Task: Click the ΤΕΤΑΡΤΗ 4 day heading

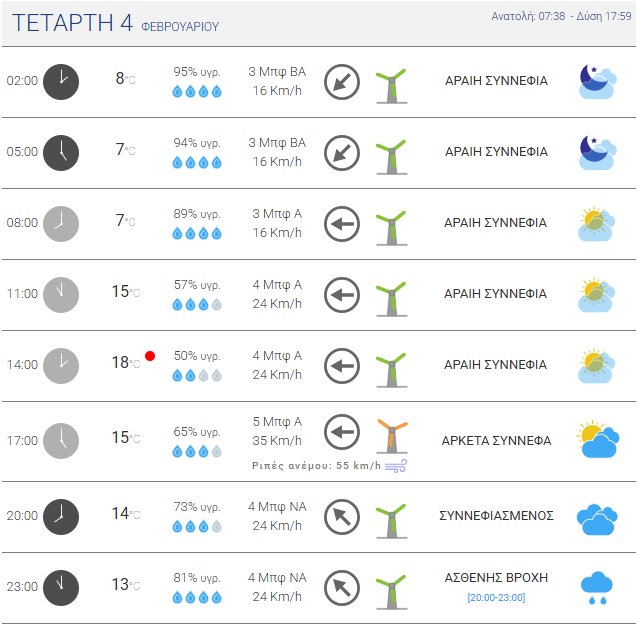Action: pos(73,24)
